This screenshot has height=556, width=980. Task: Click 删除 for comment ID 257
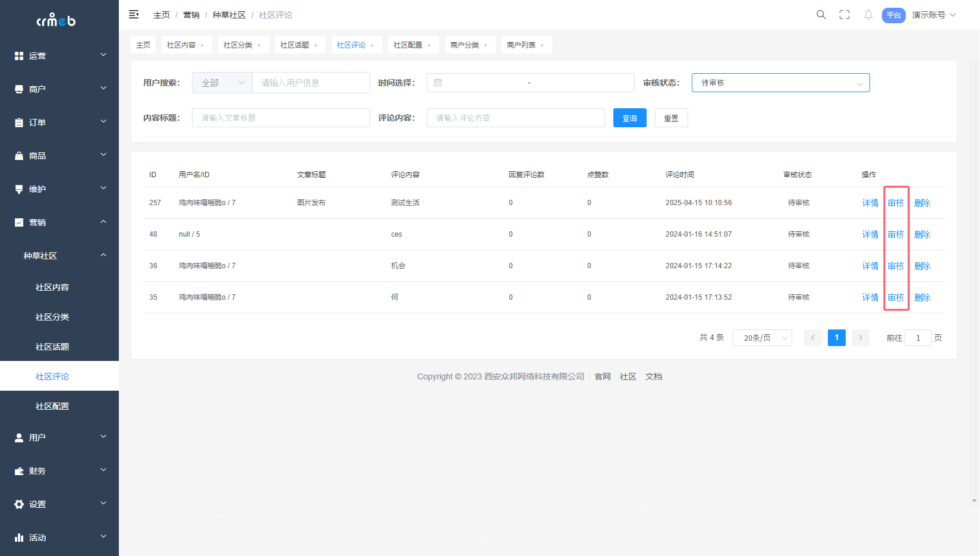pyautogui.click(x=922, y=203)
